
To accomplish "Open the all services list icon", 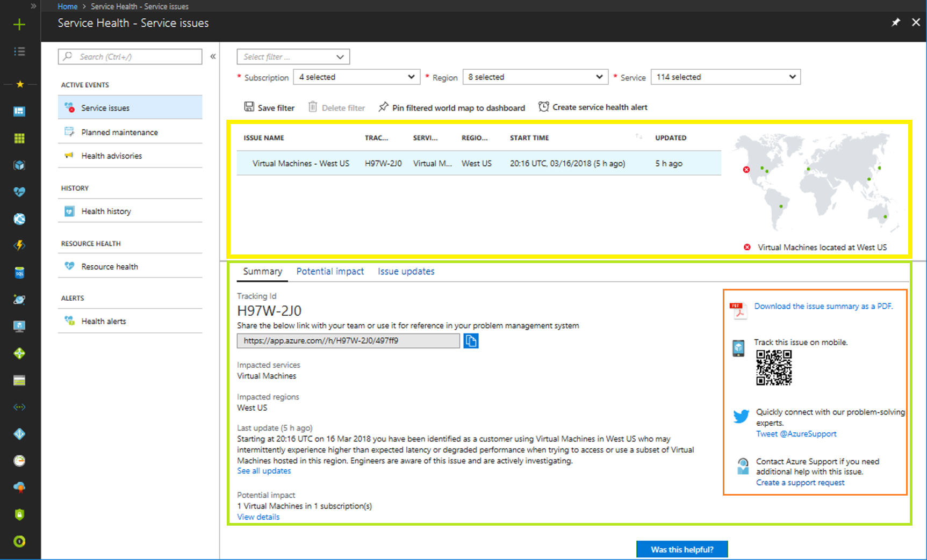I will (x=19, y=52).
